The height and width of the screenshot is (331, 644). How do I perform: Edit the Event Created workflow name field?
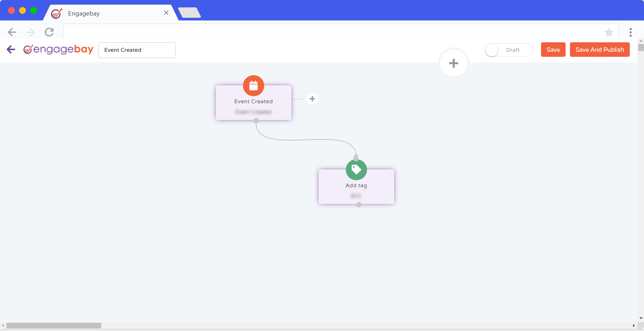[137, 50]
